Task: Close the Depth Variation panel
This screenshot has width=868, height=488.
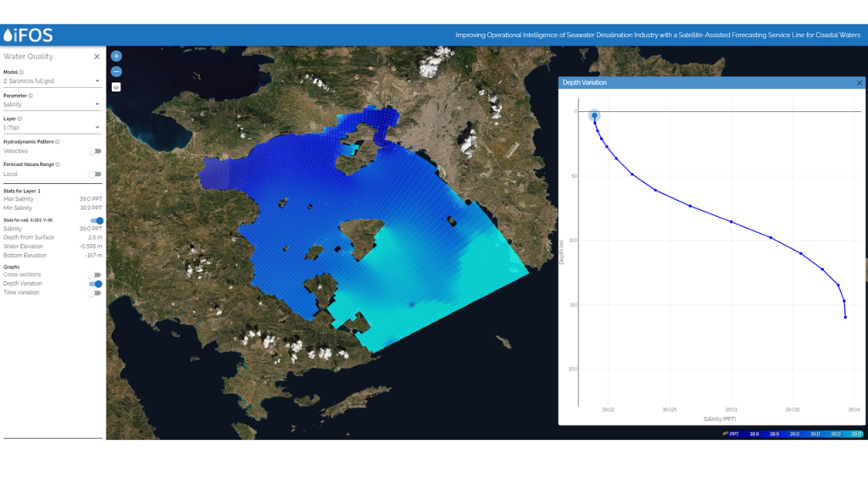Action: tap(859, 82)
